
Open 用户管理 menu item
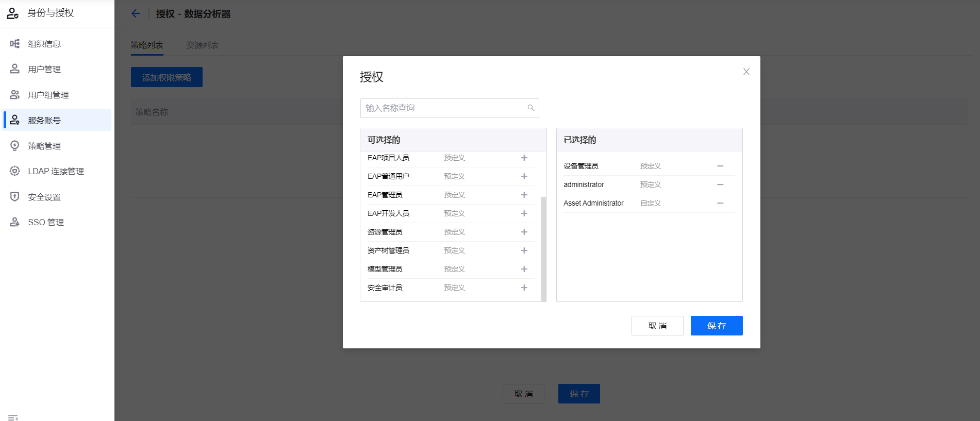click(57, 69)
